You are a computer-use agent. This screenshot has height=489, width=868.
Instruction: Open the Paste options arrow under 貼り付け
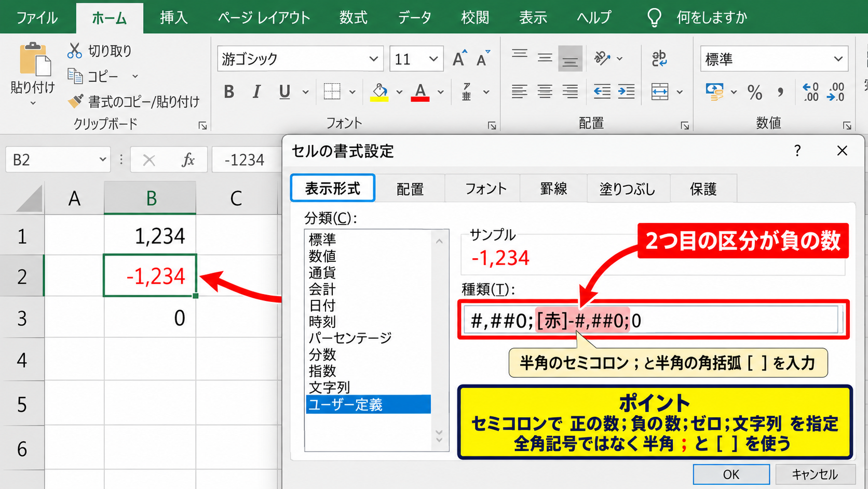click(33, 103)
